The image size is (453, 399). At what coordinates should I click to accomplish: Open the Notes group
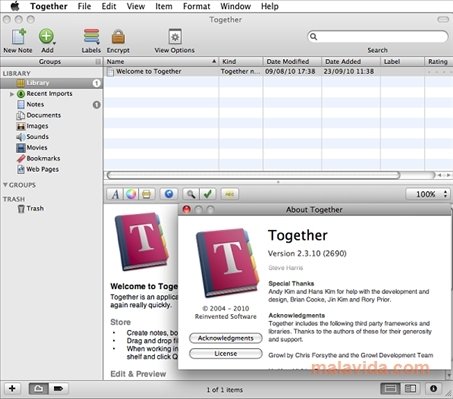click(35, 104)
